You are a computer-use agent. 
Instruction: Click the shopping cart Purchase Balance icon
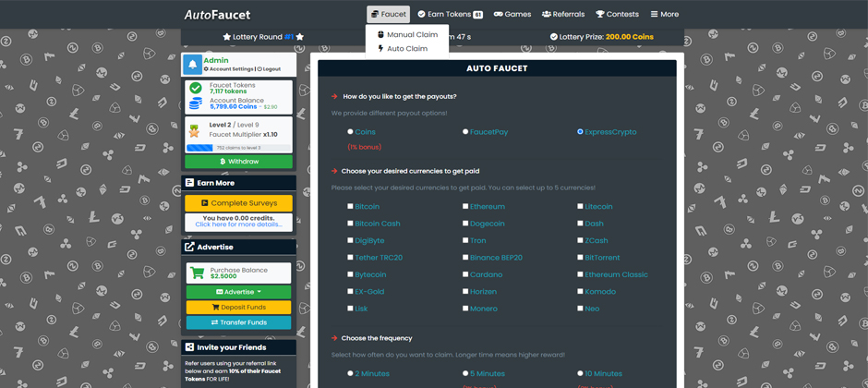click(x=197, y=273)
